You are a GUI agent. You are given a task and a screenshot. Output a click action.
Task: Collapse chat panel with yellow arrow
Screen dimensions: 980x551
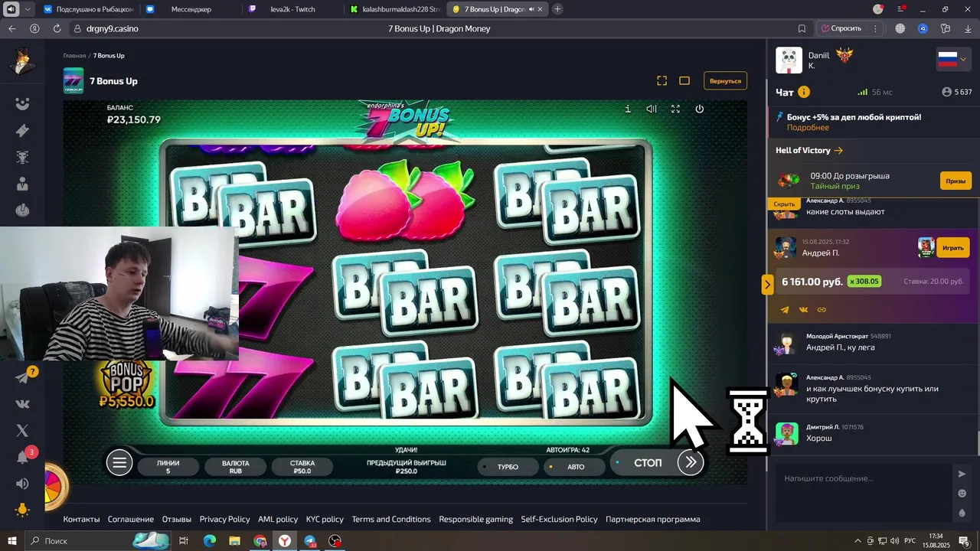[x=767, y=285]
